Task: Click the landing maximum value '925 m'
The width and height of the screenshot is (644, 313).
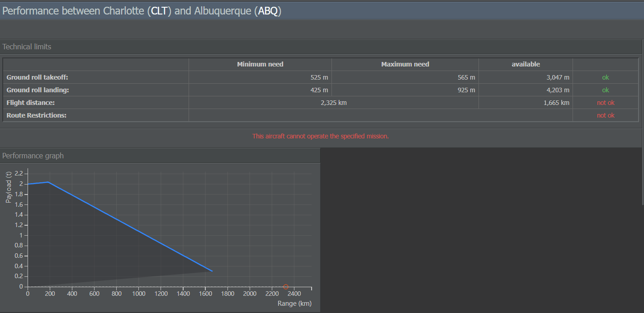Action: click(466, 90)
